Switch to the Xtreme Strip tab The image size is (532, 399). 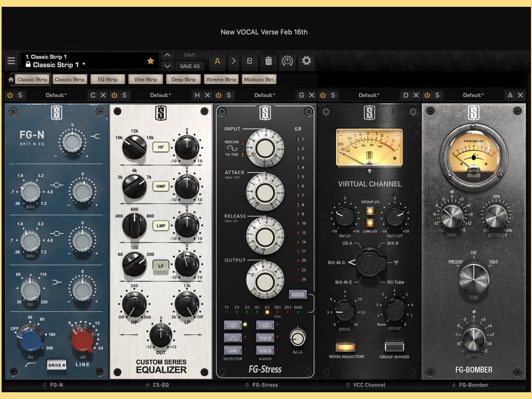click(221, 79)
